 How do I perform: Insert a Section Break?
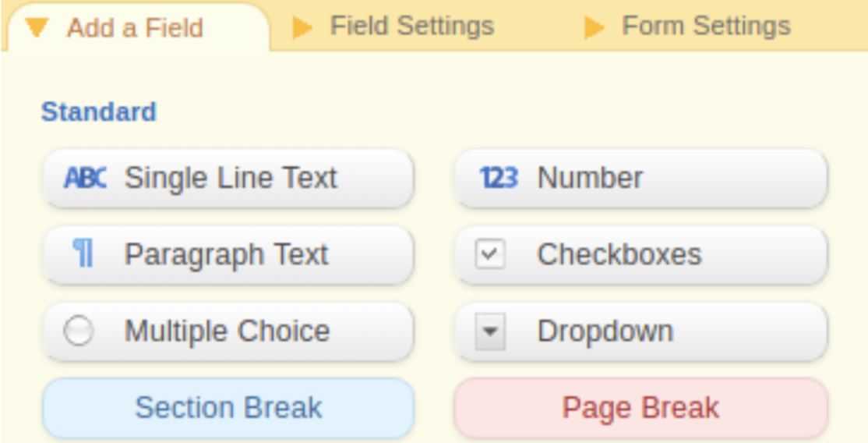point(228,408)
